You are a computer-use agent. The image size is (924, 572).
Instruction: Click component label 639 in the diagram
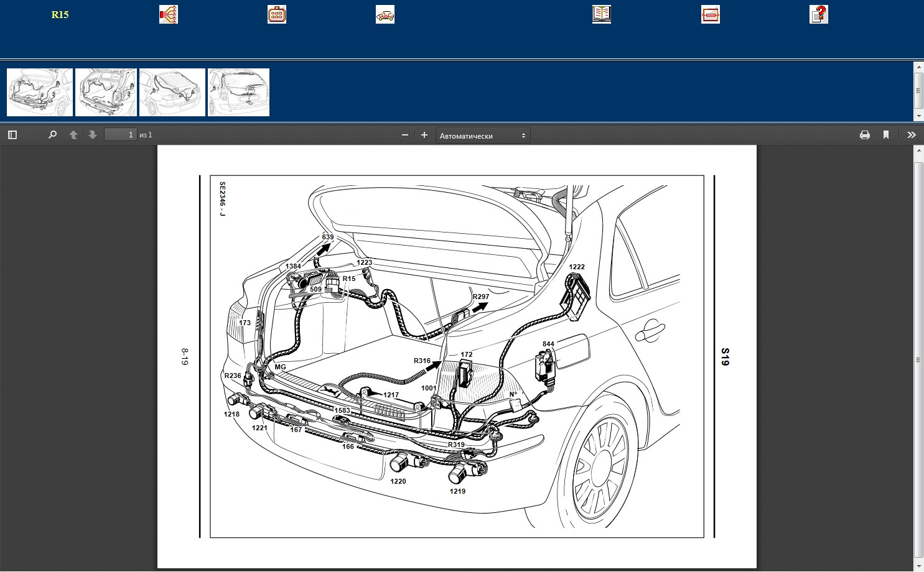328,238
